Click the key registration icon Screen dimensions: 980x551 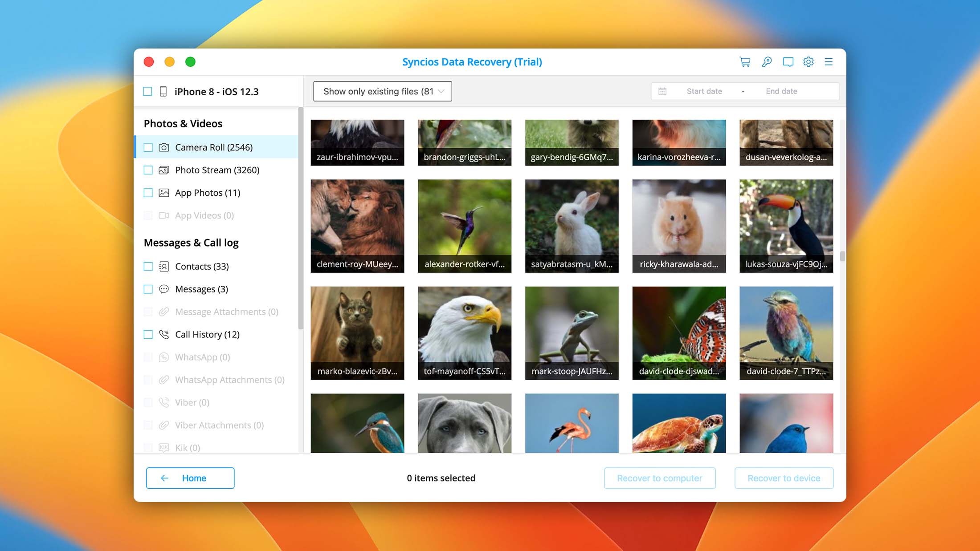click(767, 62)
